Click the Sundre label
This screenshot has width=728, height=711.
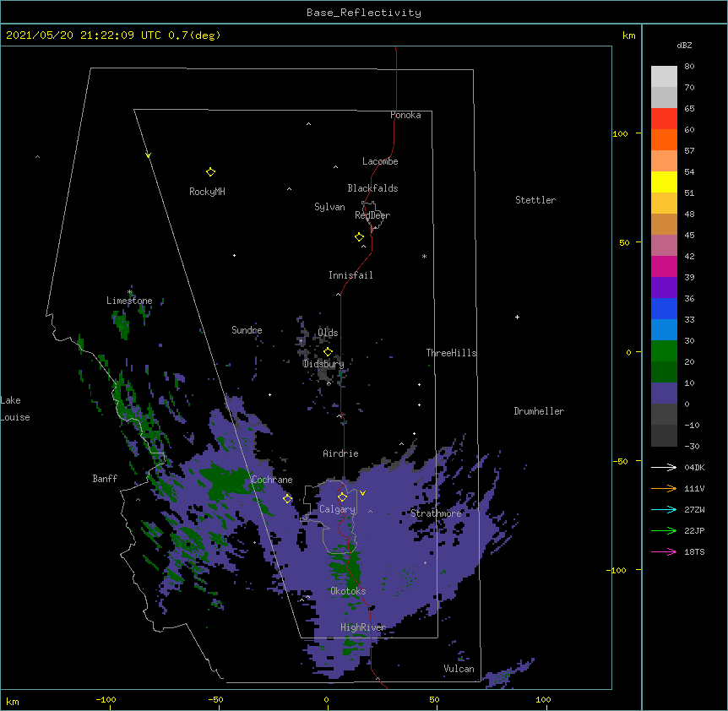[x=247, y=330]
